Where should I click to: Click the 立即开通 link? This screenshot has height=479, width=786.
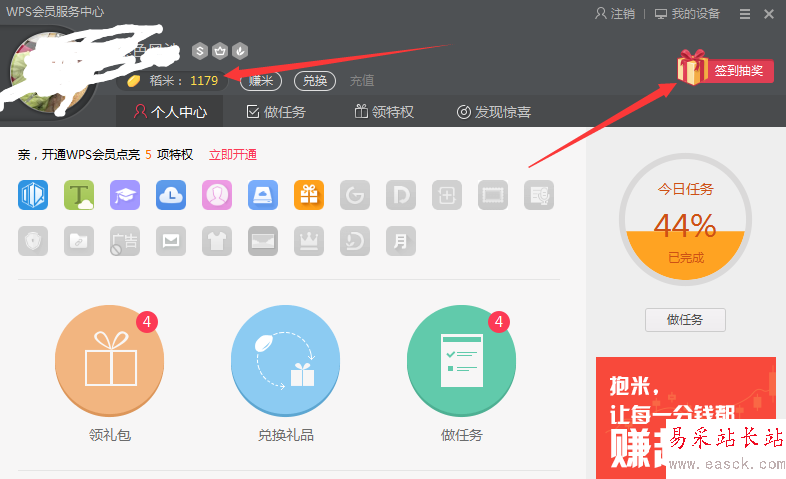click(233, 155)
